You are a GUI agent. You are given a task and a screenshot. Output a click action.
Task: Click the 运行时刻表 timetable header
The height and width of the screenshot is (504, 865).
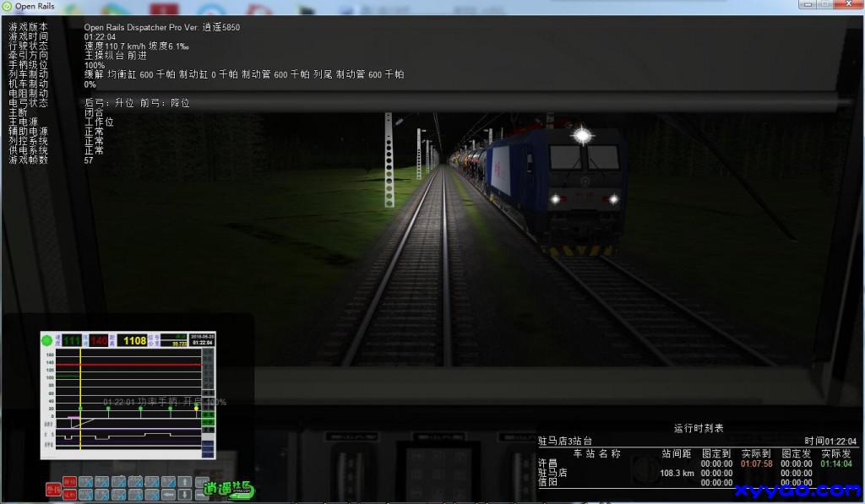click(698, 428)
